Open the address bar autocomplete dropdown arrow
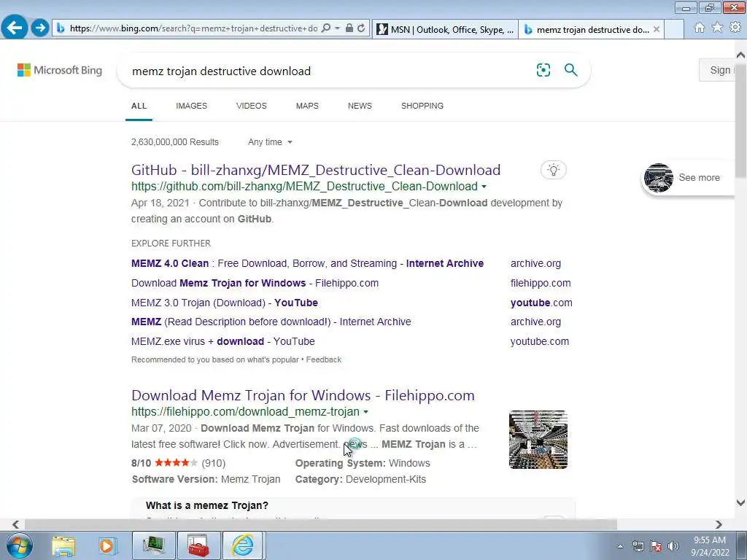The height and width of the screenshot is (560, 747). pos(337,28)
